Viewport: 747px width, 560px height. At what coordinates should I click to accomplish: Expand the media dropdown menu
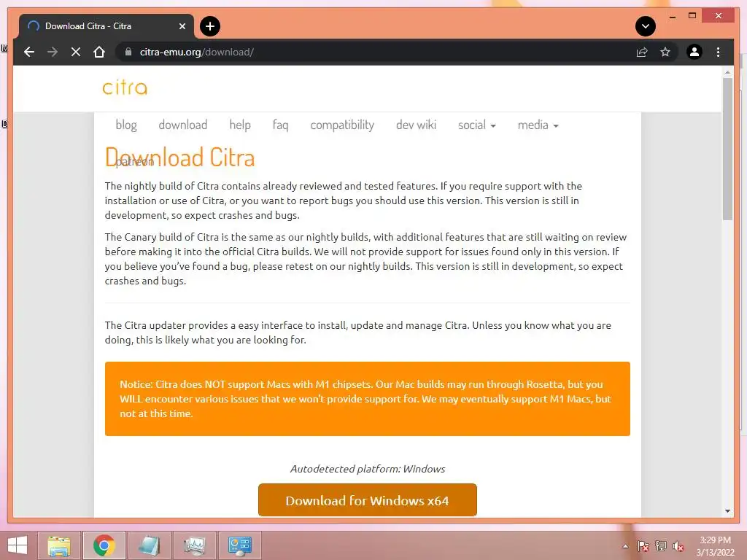538,125
